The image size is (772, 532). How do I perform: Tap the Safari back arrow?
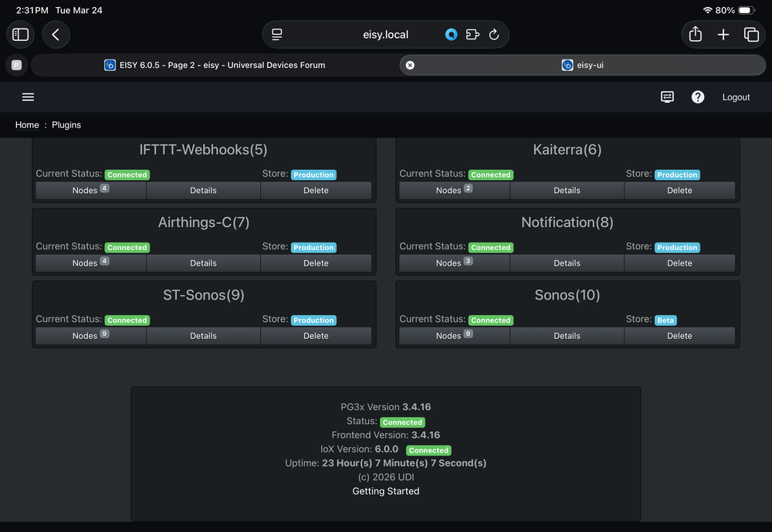[56, 35]
